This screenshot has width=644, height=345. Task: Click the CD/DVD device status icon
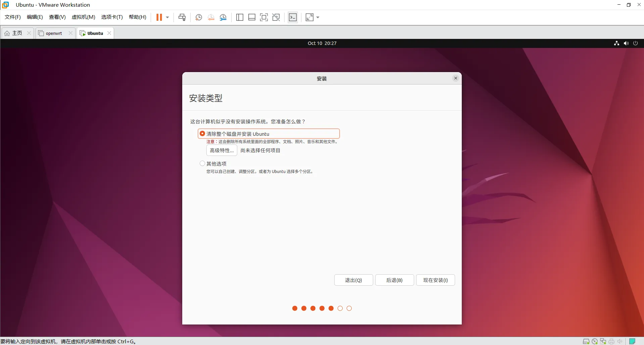click(x=594, y=341)
